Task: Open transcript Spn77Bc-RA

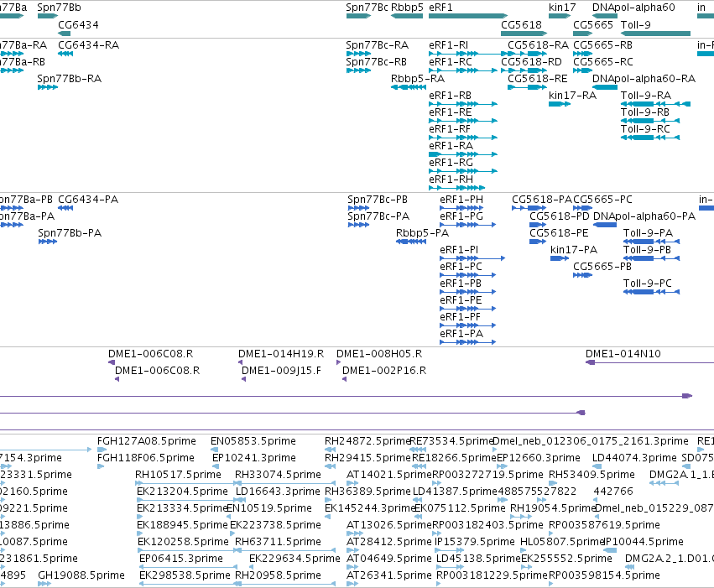Action: (x=377, y=45)
